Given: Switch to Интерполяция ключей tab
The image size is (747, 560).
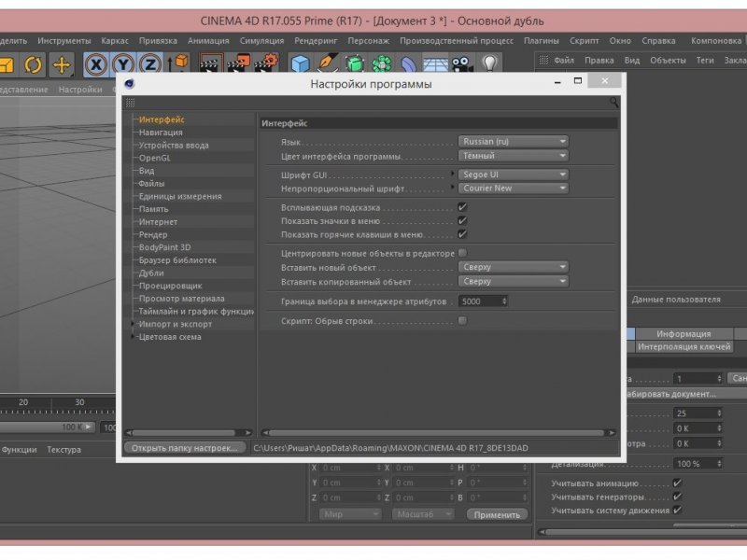Looking at the screenshot, I should (x=684, y=346).
